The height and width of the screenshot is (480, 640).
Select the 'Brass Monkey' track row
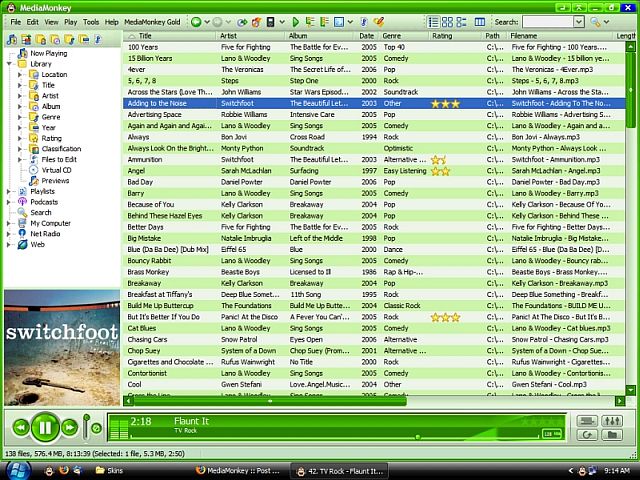click(373, 272)
